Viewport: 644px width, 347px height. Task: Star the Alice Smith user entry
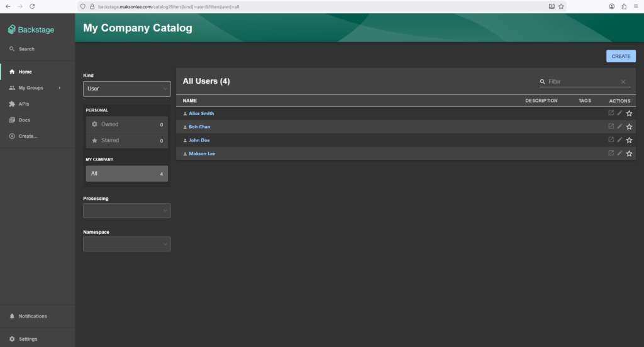click(629, 114)
